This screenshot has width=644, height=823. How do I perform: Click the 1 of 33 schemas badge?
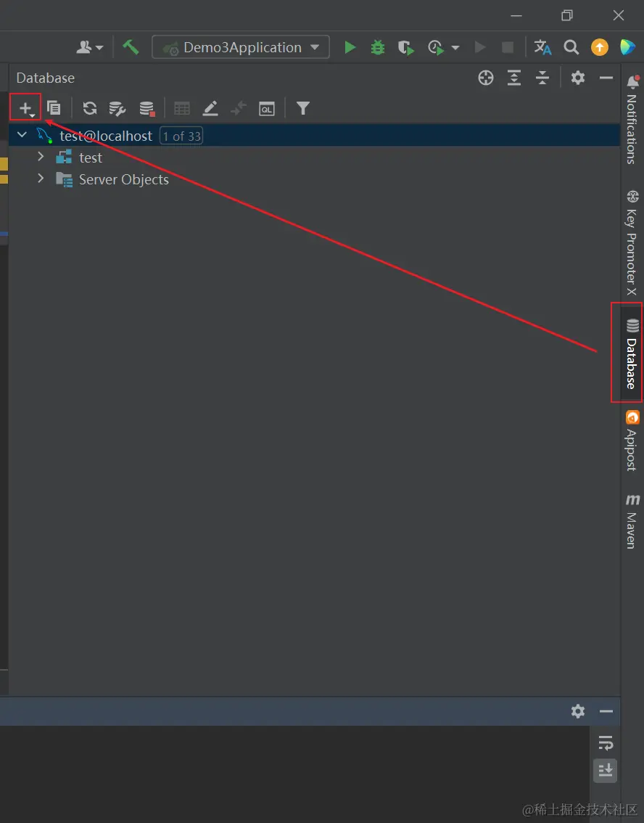coord(181,136)
